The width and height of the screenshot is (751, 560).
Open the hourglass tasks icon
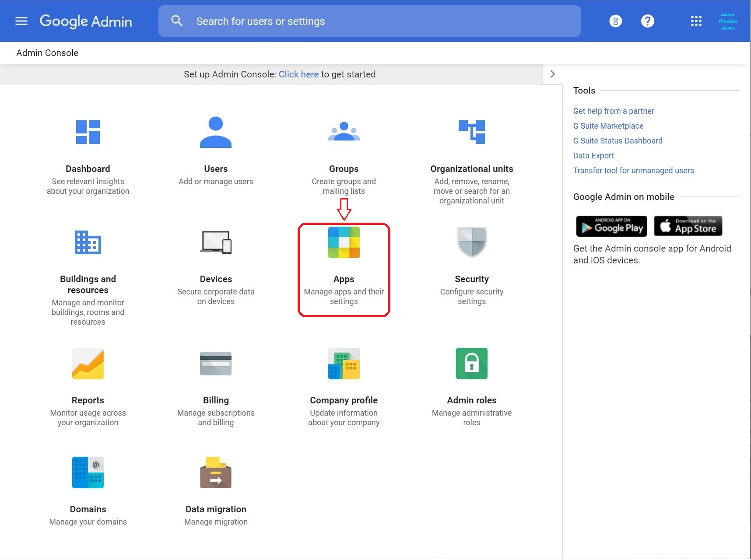(615, 21)
